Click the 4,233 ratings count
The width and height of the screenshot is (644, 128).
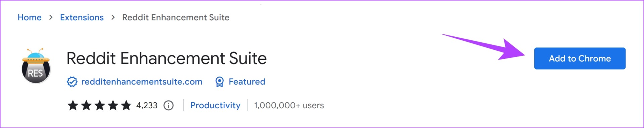tap(147, 106)
